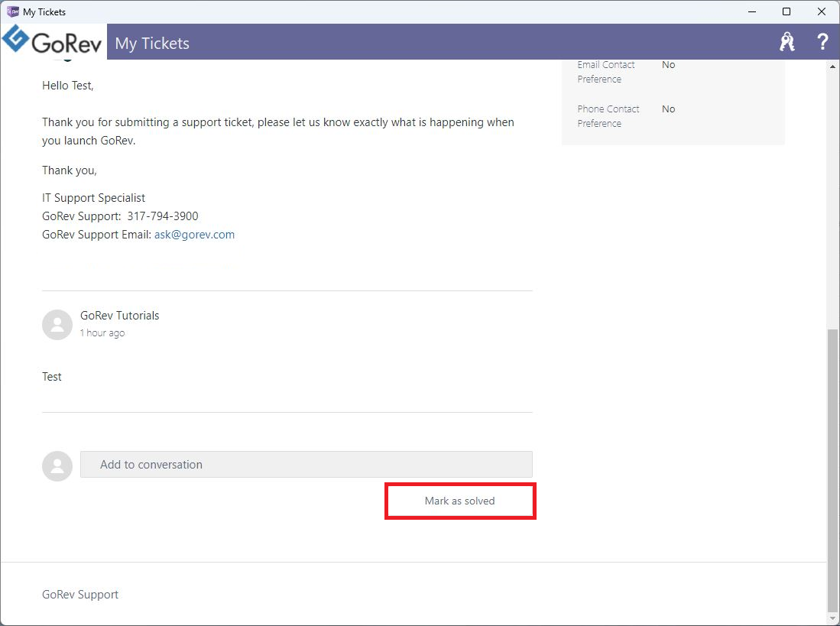This screenshot has width=840, height=626.
Task: Click the 'Test' comment text
Action: (52, 377)
